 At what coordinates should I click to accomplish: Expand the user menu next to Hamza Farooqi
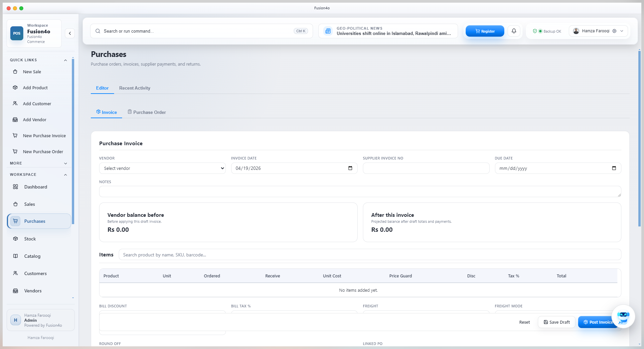[622, 31]
